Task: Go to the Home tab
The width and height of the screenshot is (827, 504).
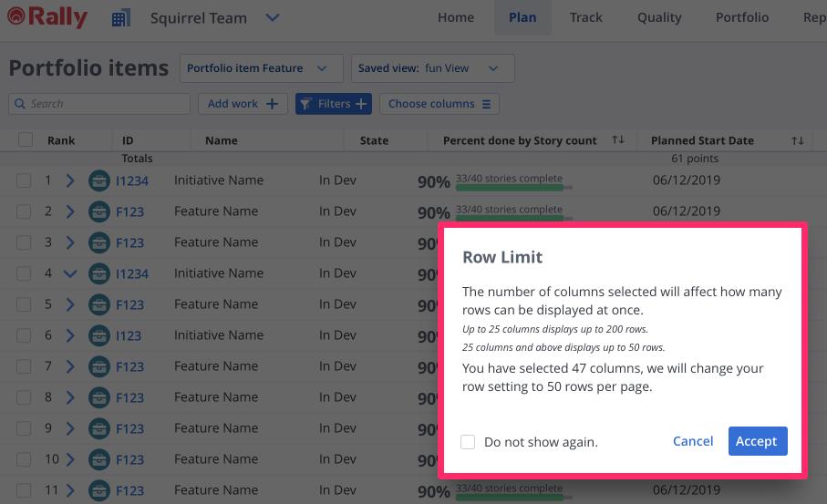Action: (x=456, y=17)
